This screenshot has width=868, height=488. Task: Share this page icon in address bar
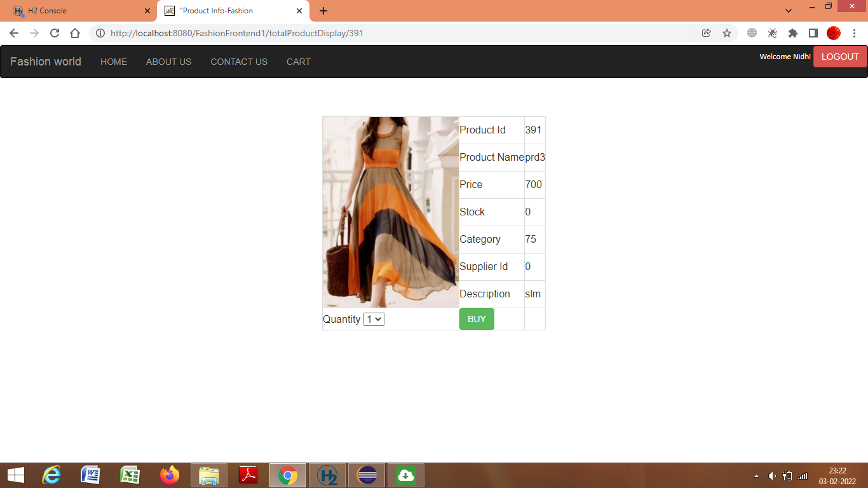point(706,33)
